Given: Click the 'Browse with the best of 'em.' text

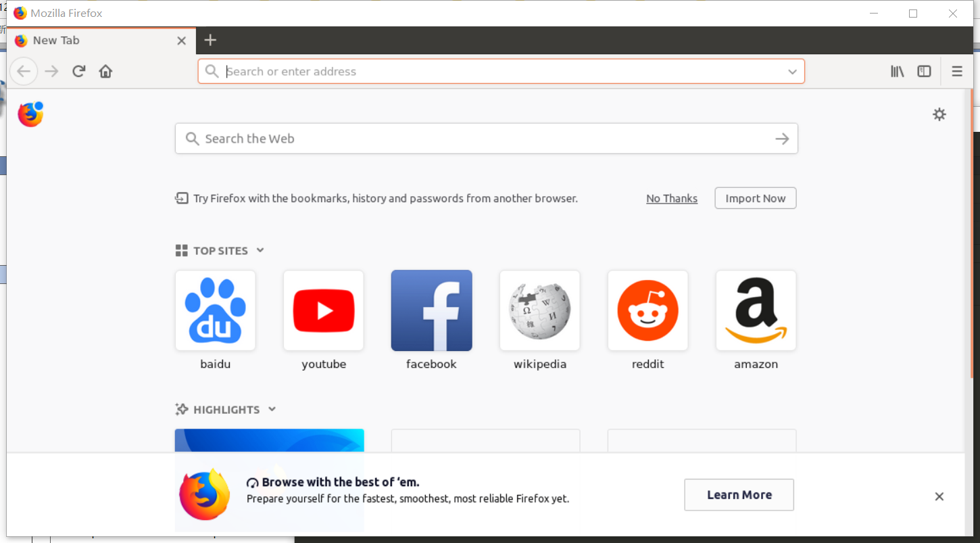Looking at the screenshot, I should pyautogui.click(x=341, y=482).
